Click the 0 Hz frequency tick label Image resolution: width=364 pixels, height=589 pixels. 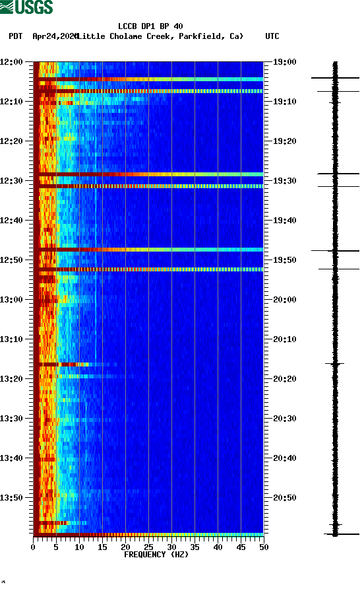point(33,547)
